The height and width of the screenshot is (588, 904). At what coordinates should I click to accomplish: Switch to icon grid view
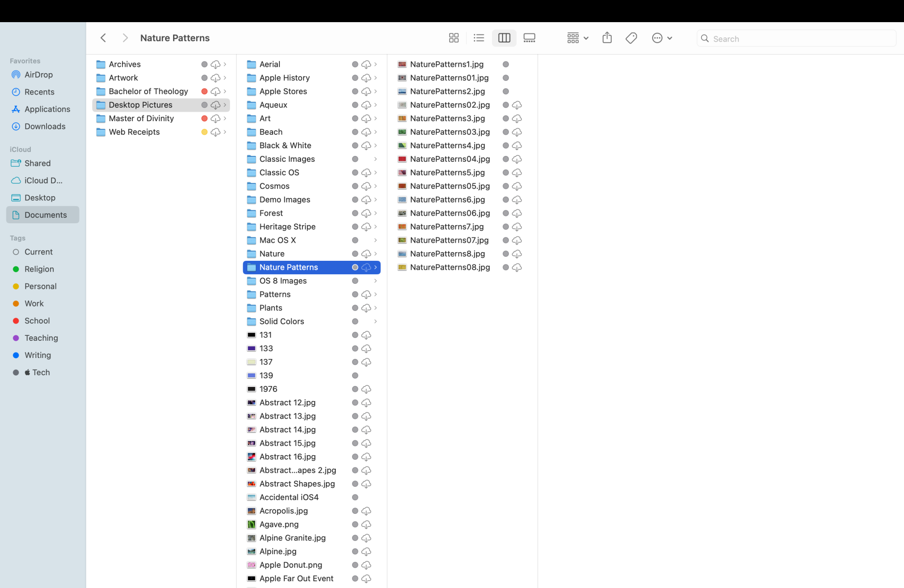tap(454, 38)
